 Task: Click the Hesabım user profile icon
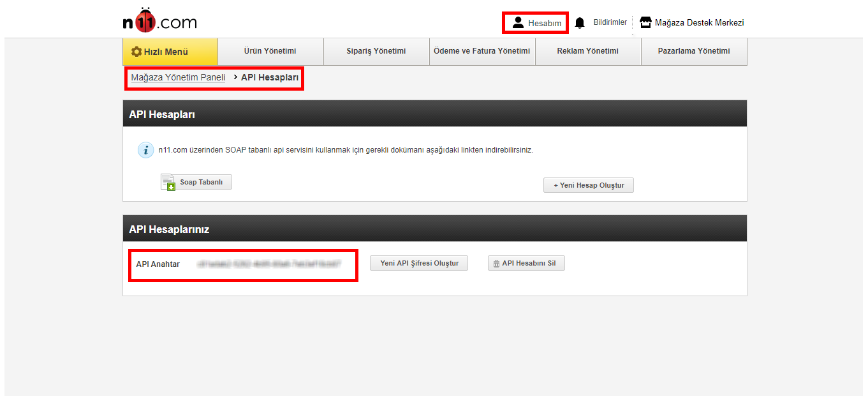(x=518, y=23)
